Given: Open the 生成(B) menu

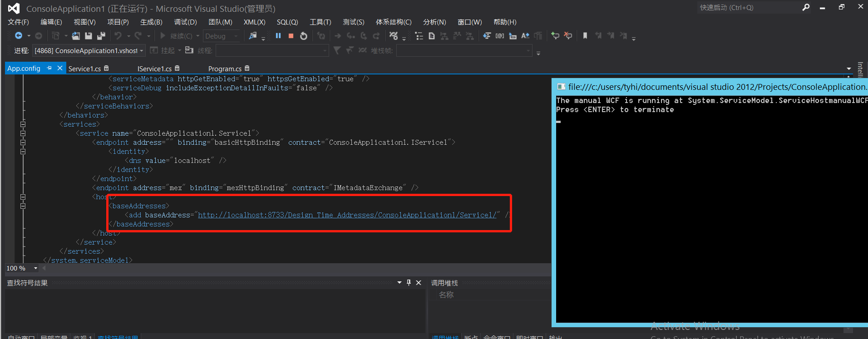Looking at the screenshot, I should point(151,22).
